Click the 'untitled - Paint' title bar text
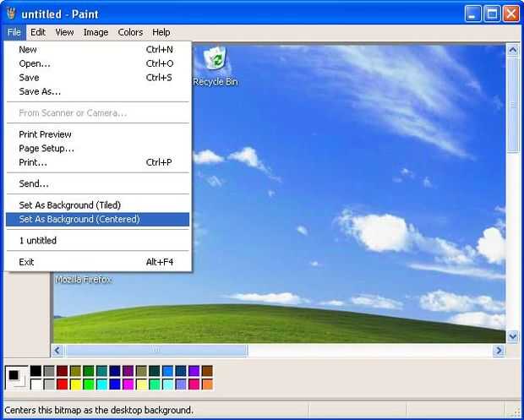This screenshot has width=524, height=420. tap(60, 14)
